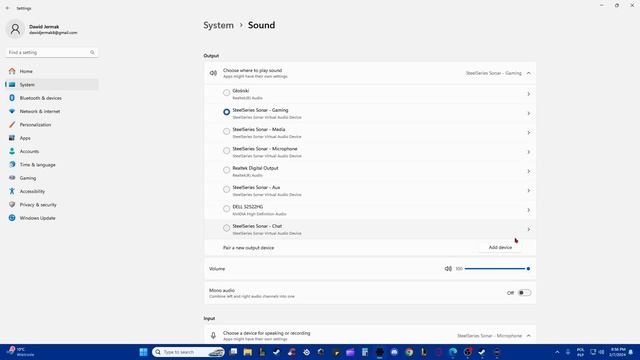The image size is (640, 360).
Task: Open network and volume quick settings
Action: coord(597,352)
